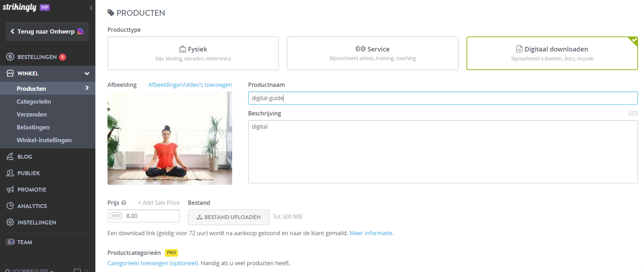This screenshot has width=644, height=272.
Task: Collapse the Winkel section chevron
Action: point(87,74)
